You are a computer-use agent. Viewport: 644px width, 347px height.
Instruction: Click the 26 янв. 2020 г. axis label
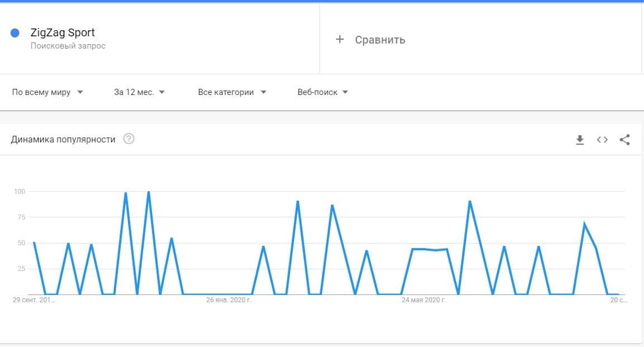pyautogui.click(x=229, y=300)
